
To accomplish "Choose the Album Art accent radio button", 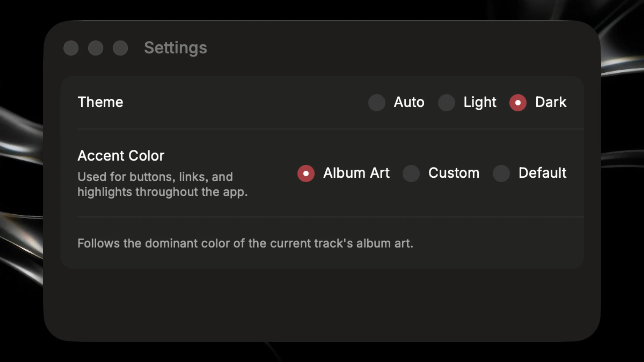I will click(306, 173).
